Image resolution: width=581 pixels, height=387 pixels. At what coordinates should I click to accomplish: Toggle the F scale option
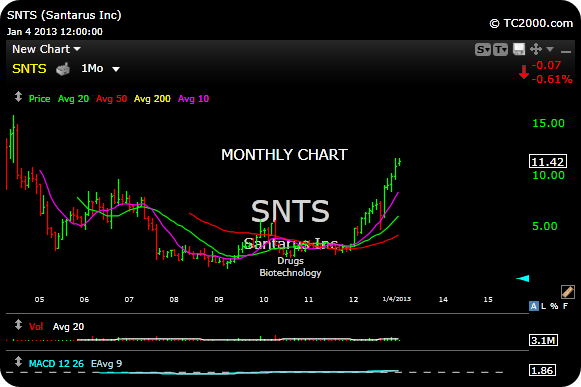565,306
